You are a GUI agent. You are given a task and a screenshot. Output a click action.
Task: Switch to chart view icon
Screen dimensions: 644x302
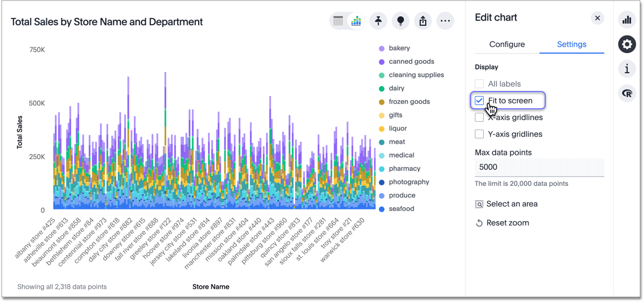355,21
